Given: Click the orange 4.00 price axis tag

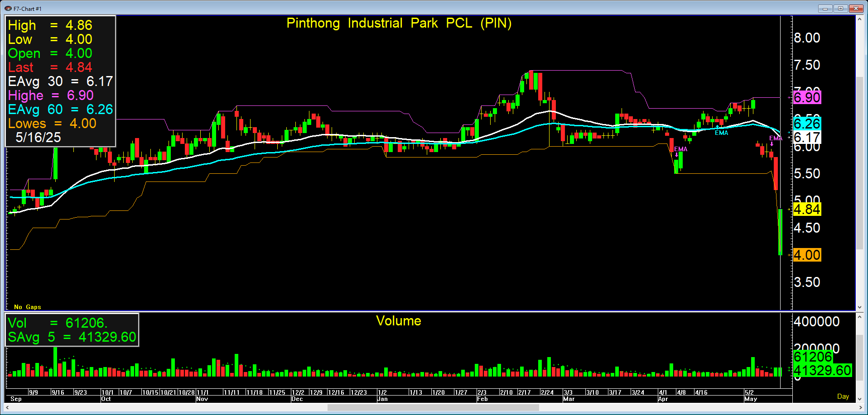Looking at the screenshot, I should tap(807, 255).
